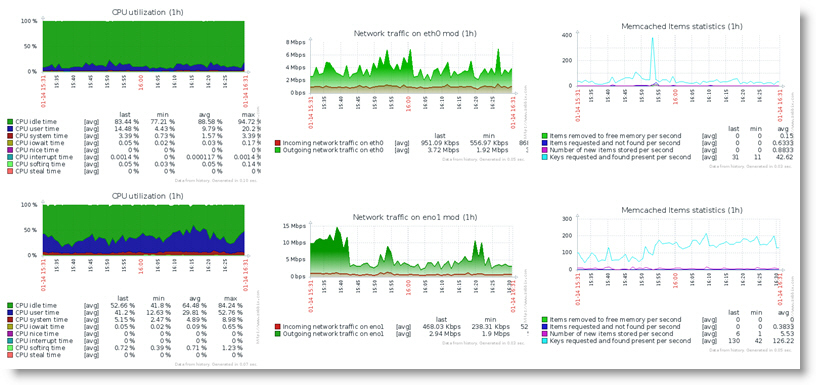Click blue swatch for items not found row 0.6333

click(545, 143)
